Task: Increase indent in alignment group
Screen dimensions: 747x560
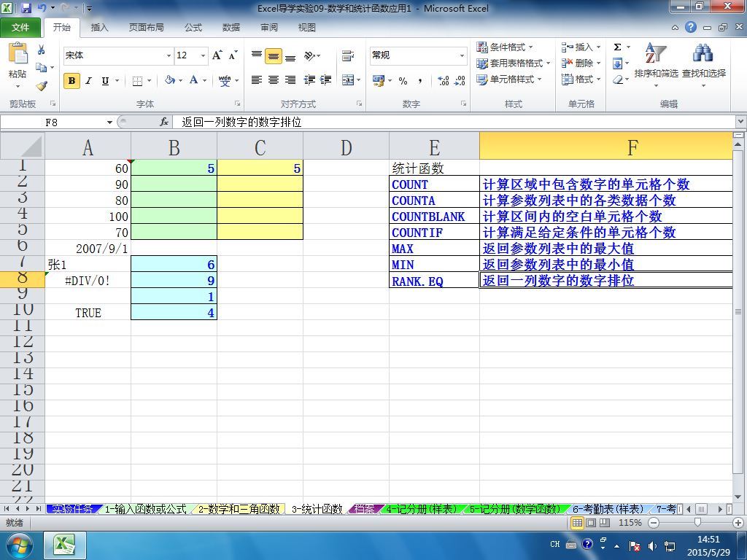Action: (x=326, y=80)
